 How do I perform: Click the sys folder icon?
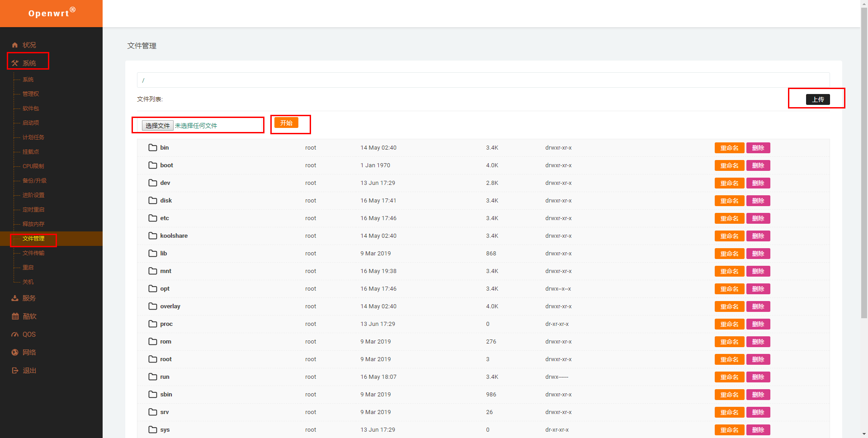coord(153,429)
